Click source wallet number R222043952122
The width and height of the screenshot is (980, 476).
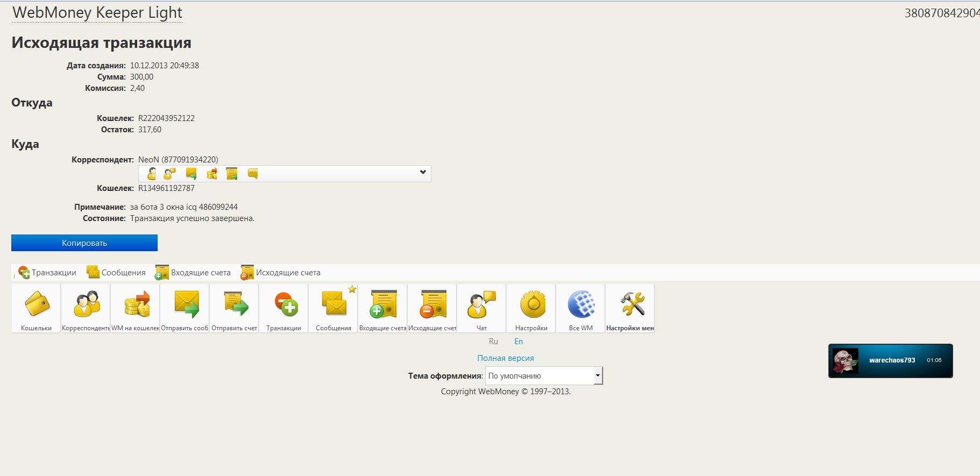166,118
